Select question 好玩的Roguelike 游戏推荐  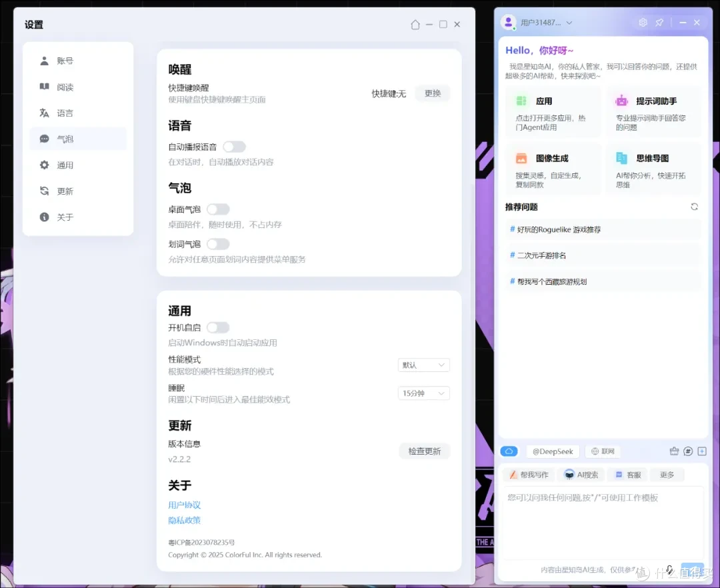[x=603, y=229]
